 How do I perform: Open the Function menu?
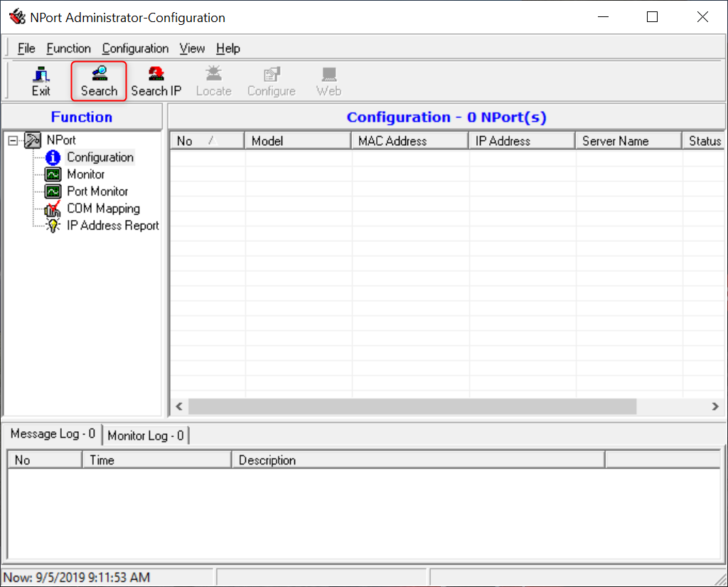tap(68, 48)
